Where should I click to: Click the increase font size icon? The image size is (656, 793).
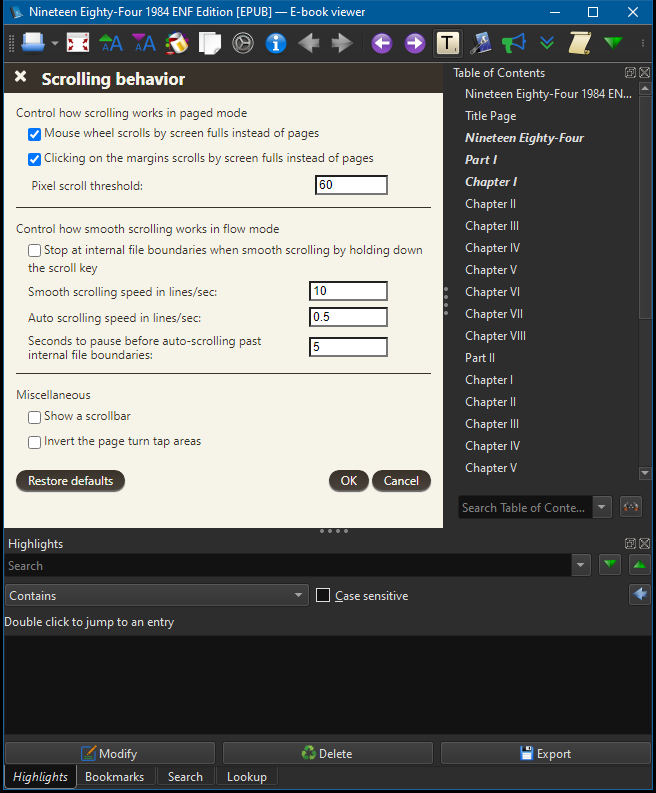coord(111,42)
